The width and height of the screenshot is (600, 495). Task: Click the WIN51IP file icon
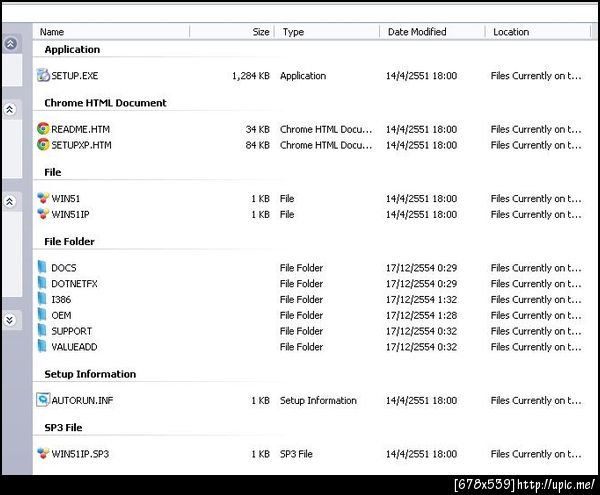(x=43, y=213)
